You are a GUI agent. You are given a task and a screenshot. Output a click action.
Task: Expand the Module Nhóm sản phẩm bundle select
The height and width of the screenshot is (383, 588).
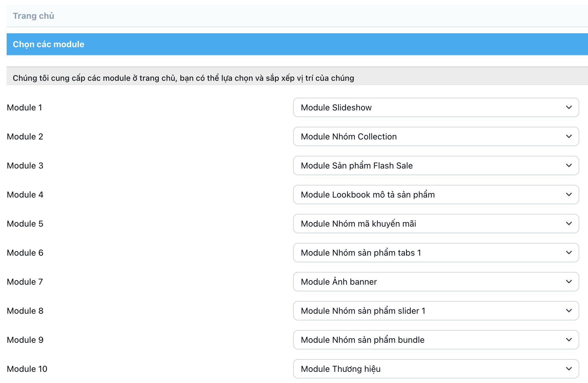pos(436,340)
